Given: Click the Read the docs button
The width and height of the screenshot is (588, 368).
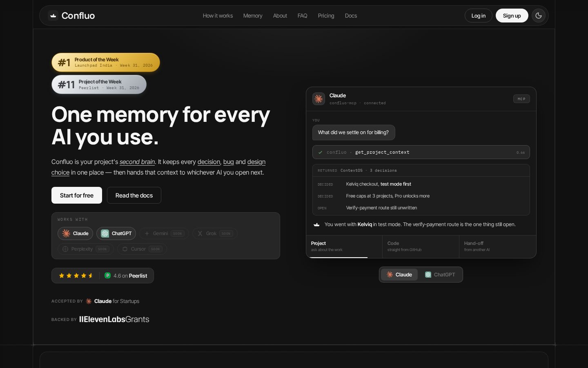Looking at the screenshot, I should pos(134,195).
